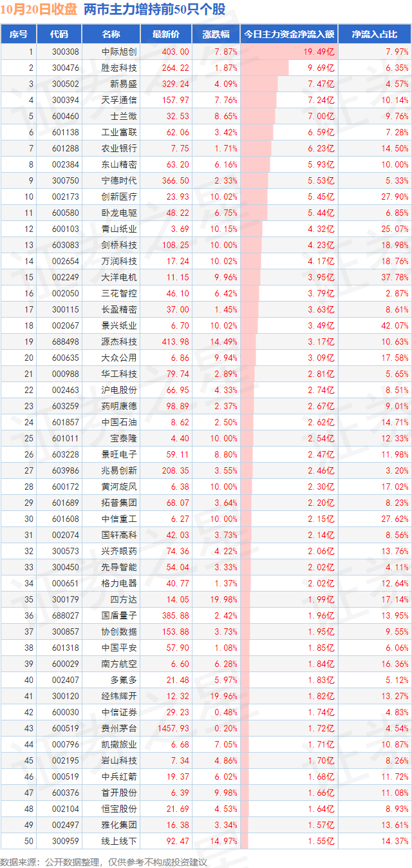Click stock name 大众公用

(119, 358)
